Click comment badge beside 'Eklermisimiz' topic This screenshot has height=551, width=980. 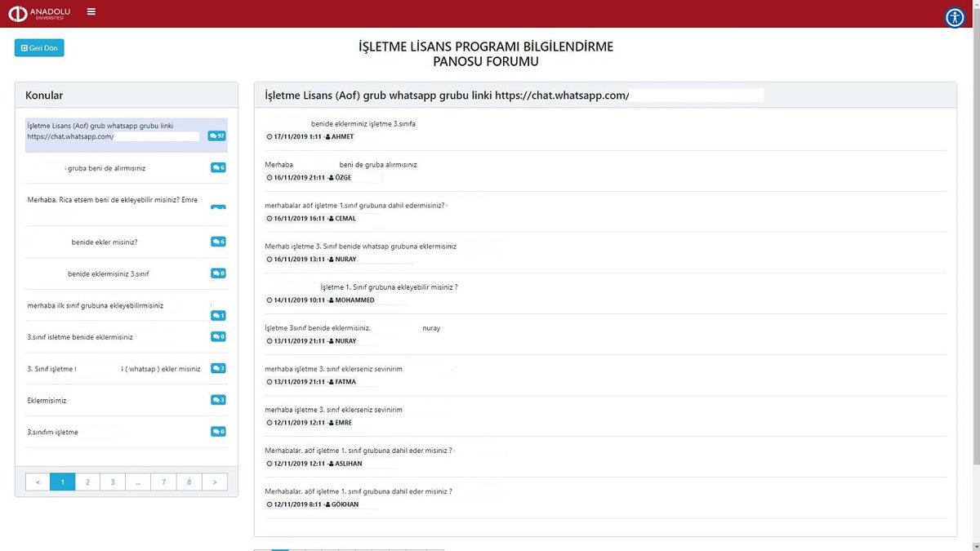point(218,400)
